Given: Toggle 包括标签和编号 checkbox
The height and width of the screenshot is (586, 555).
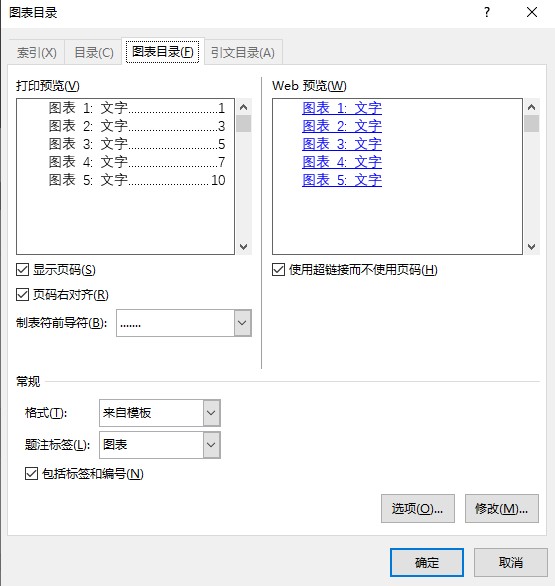Looking at the screenshot, I should pos(31,474).
